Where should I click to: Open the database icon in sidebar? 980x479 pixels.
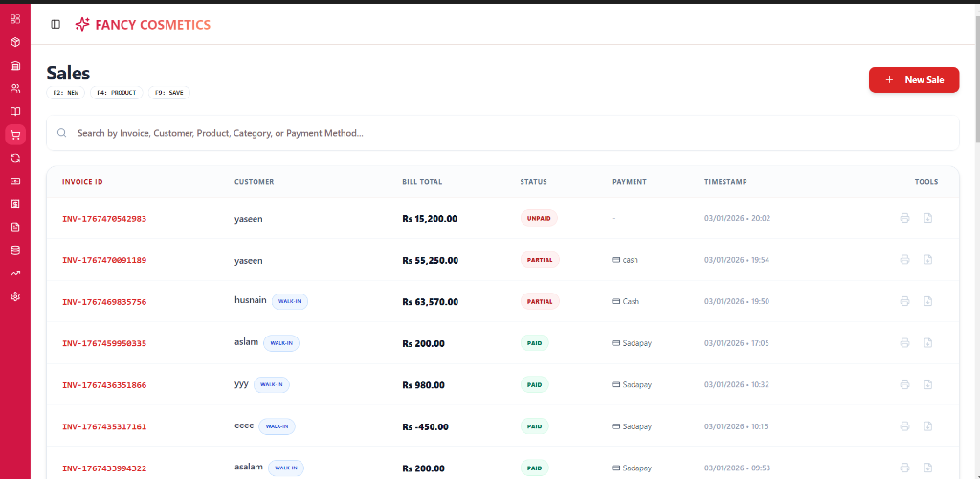(x=15, y=250)
